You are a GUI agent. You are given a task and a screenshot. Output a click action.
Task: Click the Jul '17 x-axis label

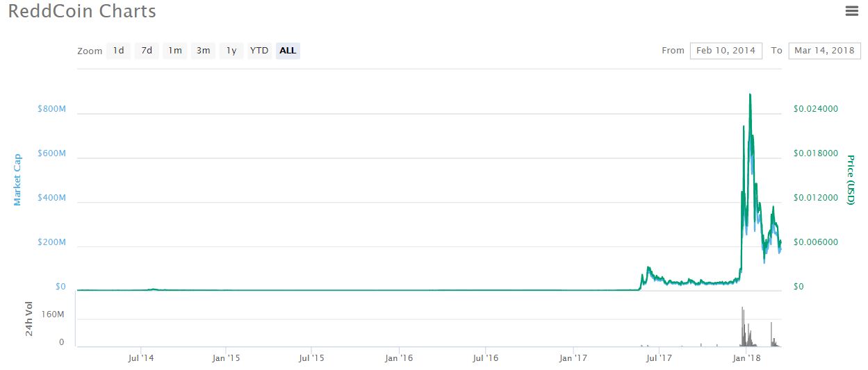[x=658, y=358]
